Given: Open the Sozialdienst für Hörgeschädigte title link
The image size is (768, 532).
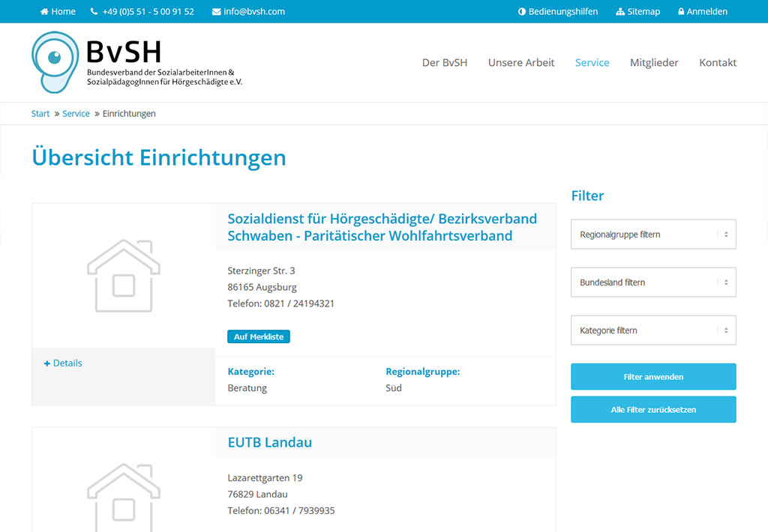Looking at the screenshot, I should coord(382,227).
